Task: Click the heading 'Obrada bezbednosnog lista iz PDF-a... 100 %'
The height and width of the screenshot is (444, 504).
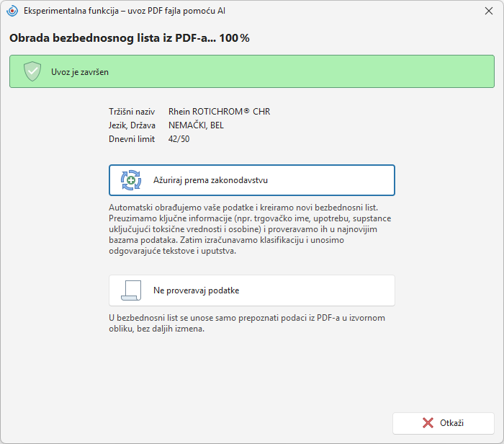Action: (130, 38)
